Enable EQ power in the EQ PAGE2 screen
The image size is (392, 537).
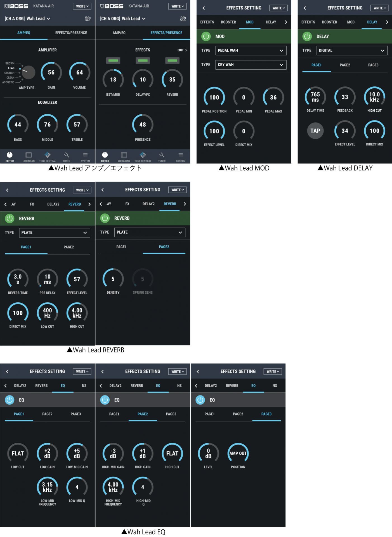click(x=105, y=400)
